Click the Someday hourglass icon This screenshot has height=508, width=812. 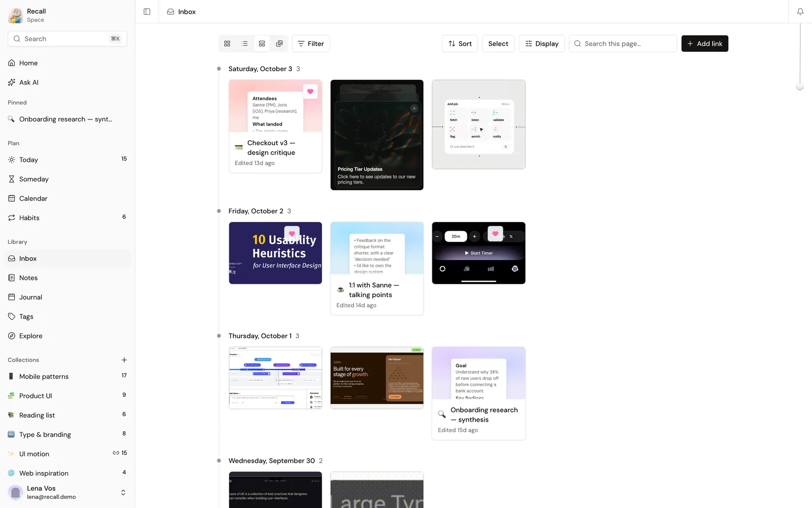(x=12, y=179)
